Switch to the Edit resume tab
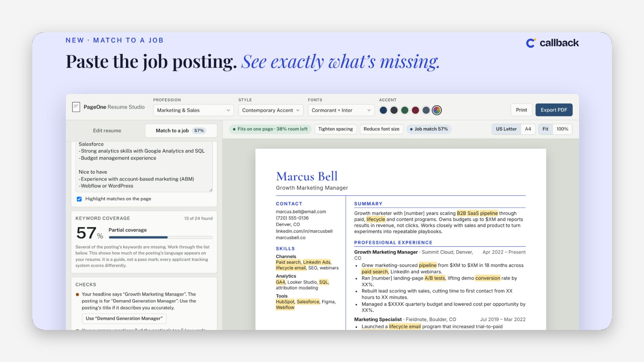This screenshot has height=362, width=644. (x=107, y=130)
